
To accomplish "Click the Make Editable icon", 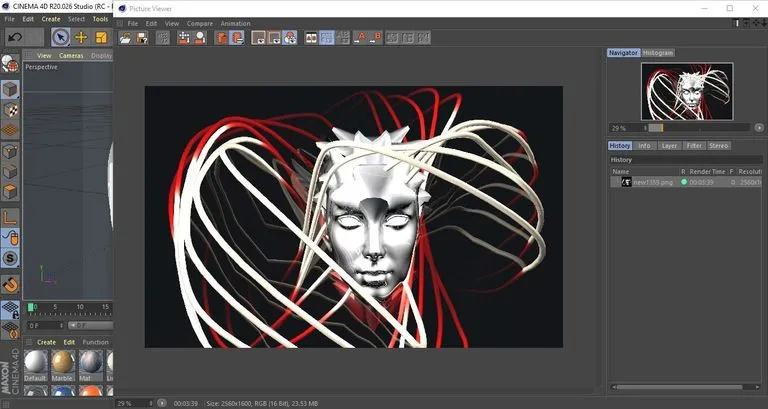I will 10,64.
